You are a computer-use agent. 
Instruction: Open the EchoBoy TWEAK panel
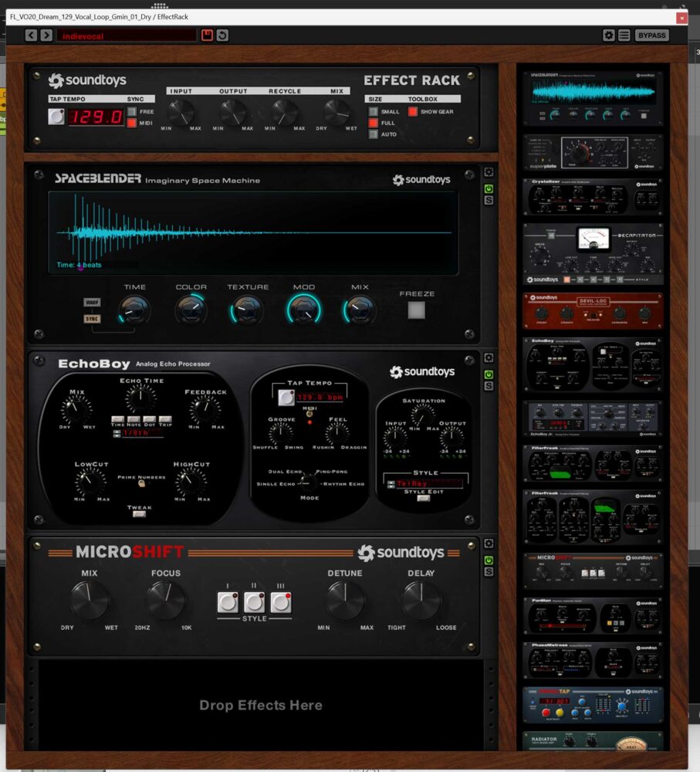click(140, 514)
